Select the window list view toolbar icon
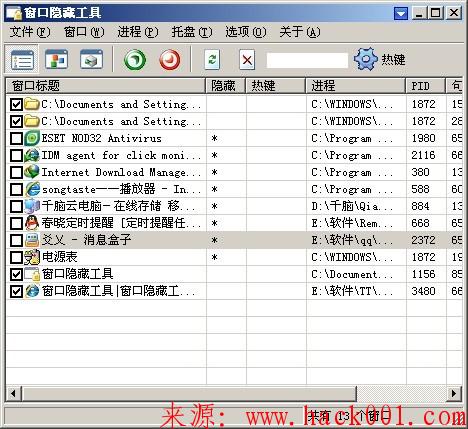The image size is (468, 429). [22, 60]
